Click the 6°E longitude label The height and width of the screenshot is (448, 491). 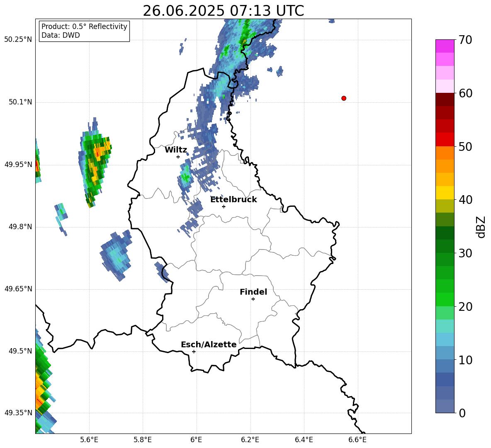click(x=196, y=440)
